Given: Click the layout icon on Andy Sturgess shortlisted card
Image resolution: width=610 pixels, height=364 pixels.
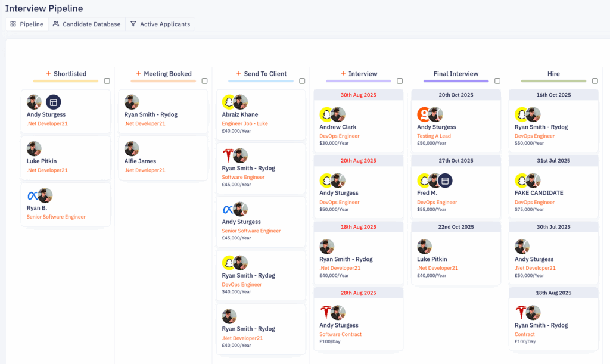Looking at the screenshot, I should click(54, 102).
